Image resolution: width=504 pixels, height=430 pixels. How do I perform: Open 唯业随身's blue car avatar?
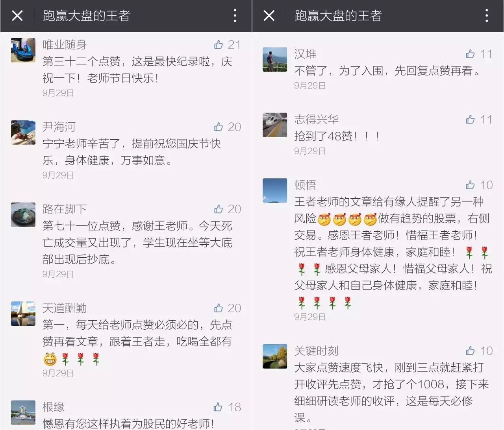point(23,50)
